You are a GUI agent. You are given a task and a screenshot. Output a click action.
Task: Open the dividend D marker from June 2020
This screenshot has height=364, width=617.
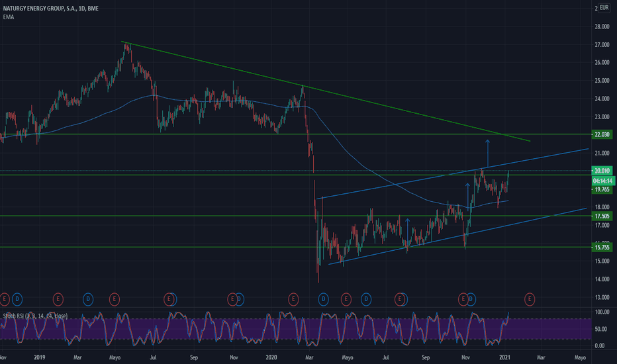(x=366, y=299)
